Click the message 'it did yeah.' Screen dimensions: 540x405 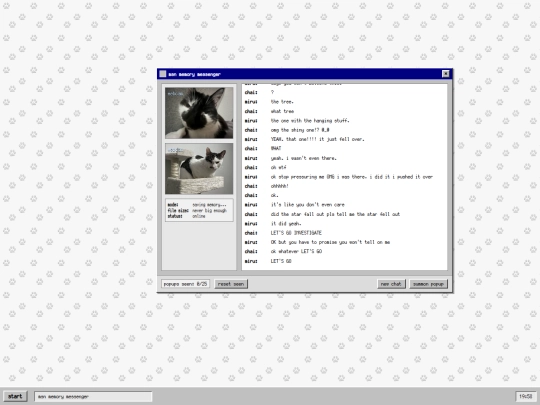tap(286, 224)
